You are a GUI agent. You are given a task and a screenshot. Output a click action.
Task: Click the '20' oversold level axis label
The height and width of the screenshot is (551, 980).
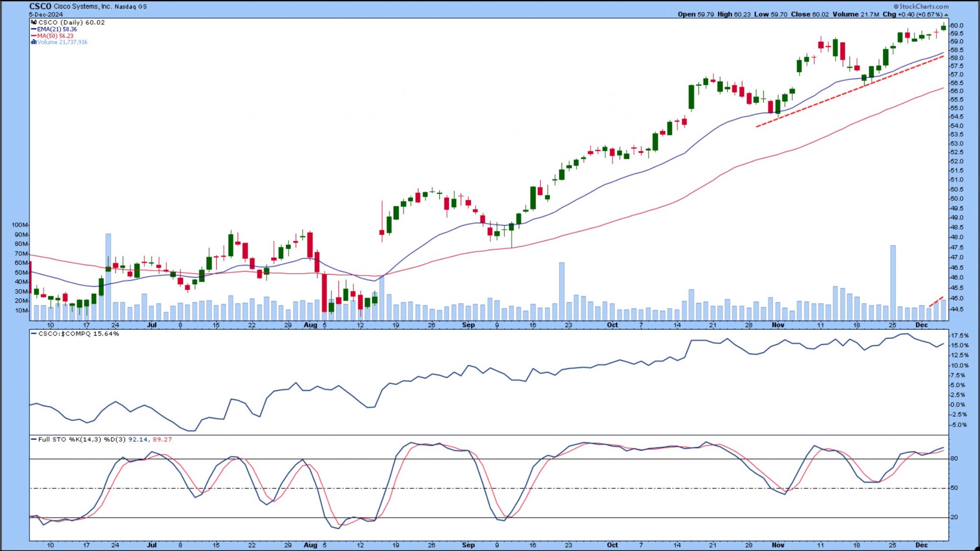954,517
